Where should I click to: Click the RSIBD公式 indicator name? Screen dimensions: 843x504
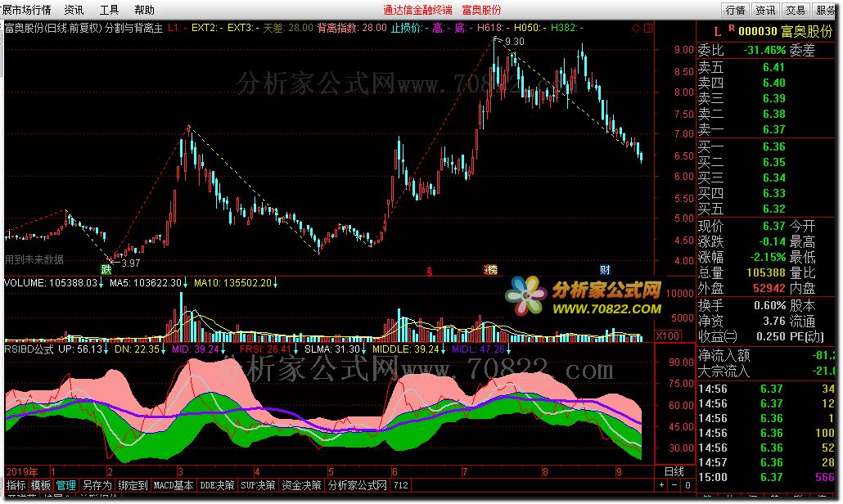[29, 349]
